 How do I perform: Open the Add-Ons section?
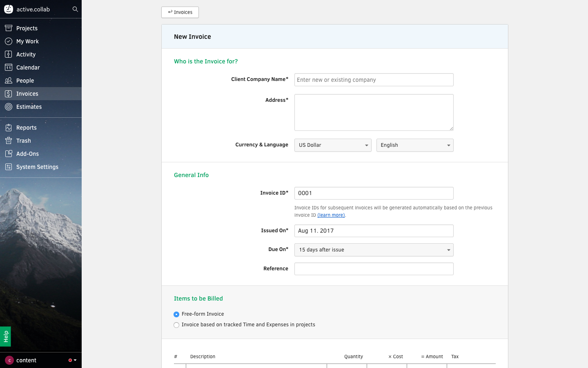tap(9, 153)
